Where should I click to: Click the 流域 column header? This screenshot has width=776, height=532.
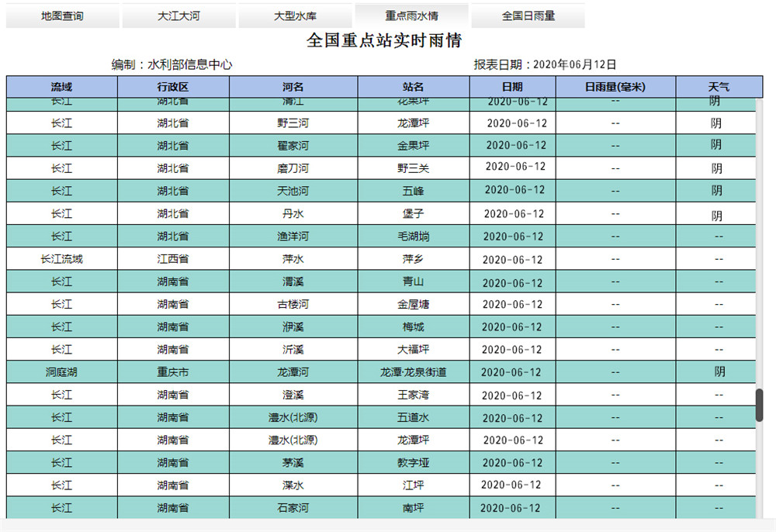[x=62, y=87]
